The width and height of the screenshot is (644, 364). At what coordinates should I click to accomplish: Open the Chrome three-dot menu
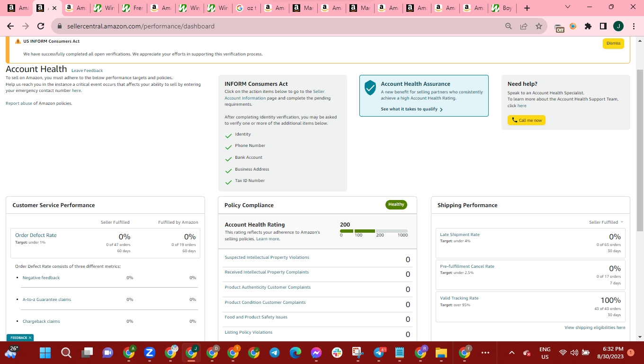click(x=634, y=27)
